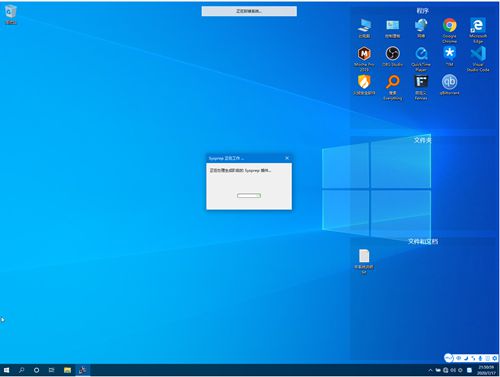Image resolution: width=500 pixels, height=377 pixels.
Task: Launch the TIM messenger shortcut
Action: point(449,57)
